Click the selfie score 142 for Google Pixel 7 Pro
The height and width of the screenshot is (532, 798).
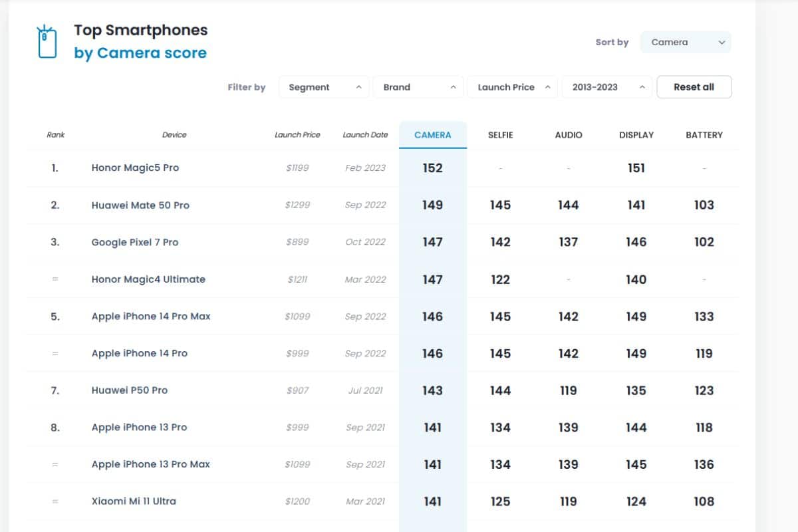tap(500, 243)
